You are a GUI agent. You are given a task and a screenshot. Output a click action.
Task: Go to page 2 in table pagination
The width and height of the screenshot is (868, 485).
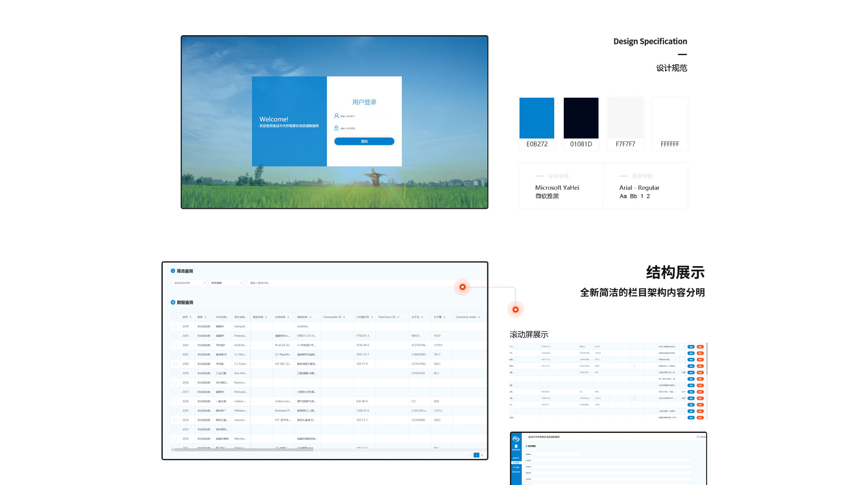click(x=482, y=455)
